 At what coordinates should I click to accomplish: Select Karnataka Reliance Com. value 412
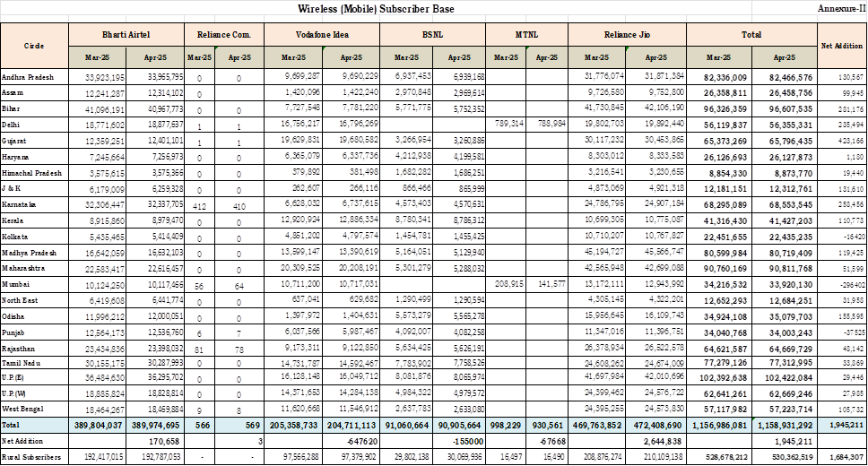click(x=199, y=206)
